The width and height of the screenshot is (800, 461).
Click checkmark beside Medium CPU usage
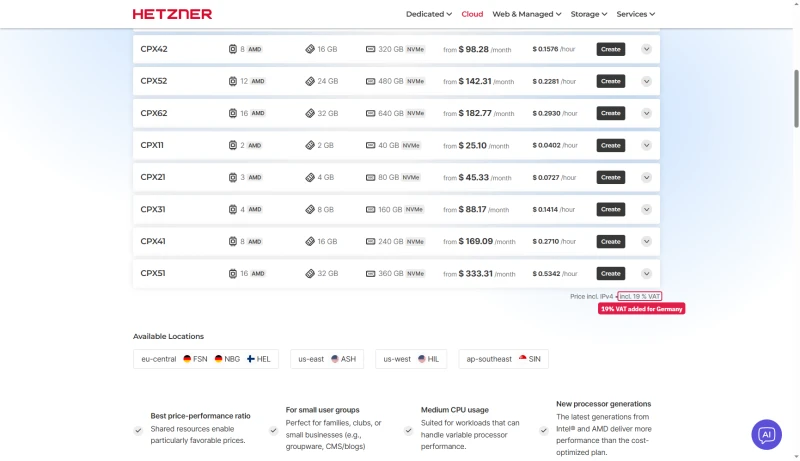(x=408, y=431)
